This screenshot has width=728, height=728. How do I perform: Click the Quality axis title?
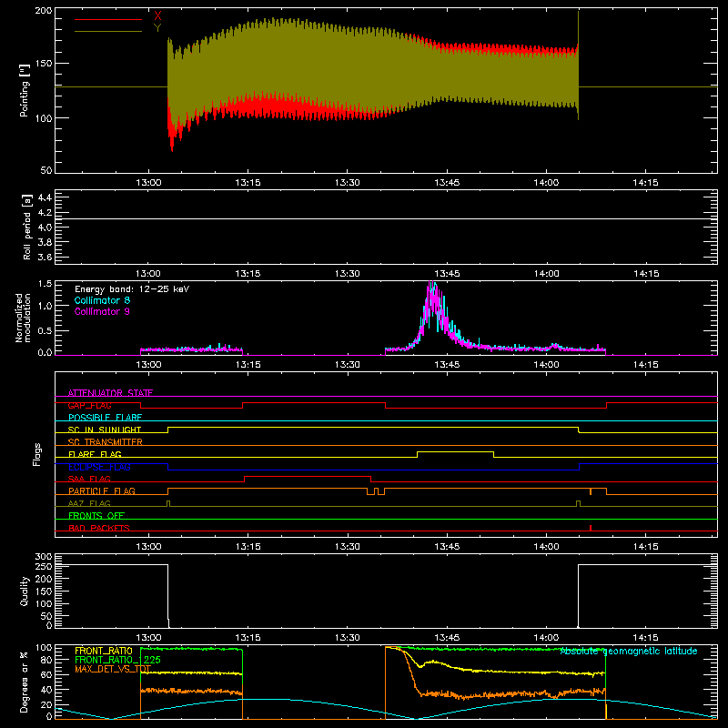click(x=25, y=591)
